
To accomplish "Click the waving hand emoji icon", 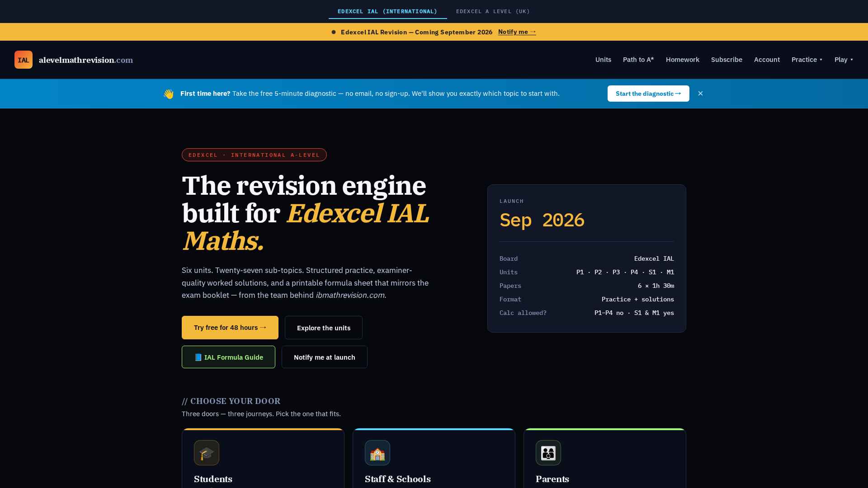I will tap(169, 94).
